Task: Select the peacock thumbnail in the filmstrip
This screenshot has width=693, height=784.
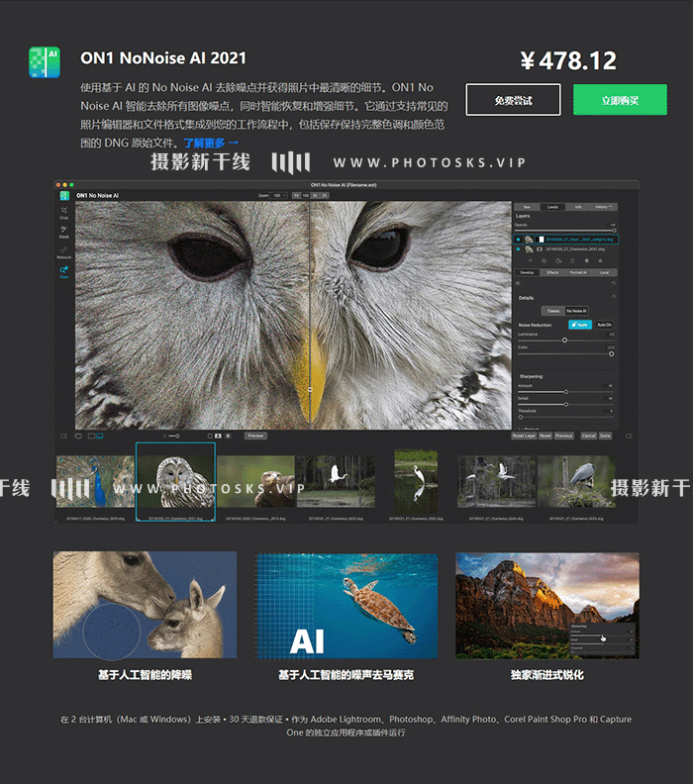Action: click(x=95, y=481)
